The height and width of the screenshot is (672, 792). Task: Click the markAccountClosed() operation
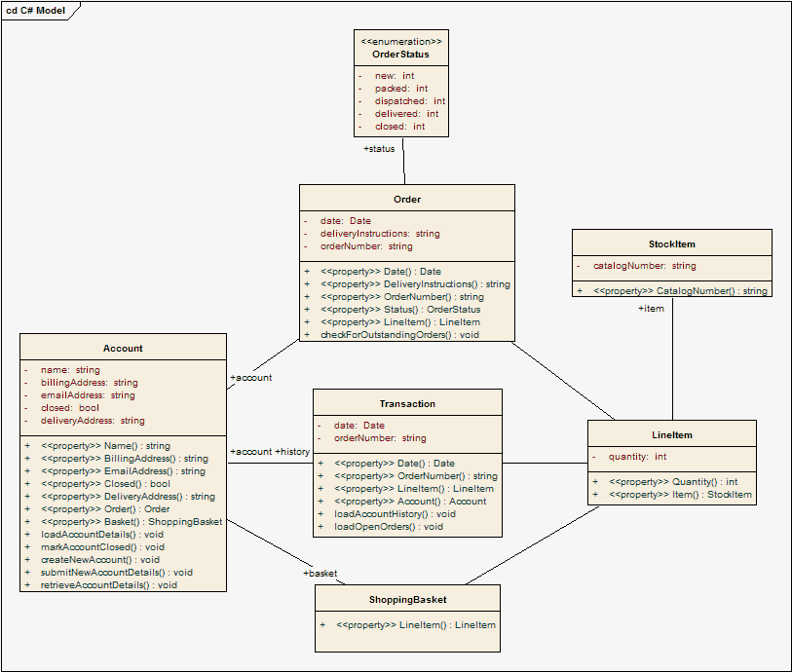pyautogui.click(x=102, y=546)
